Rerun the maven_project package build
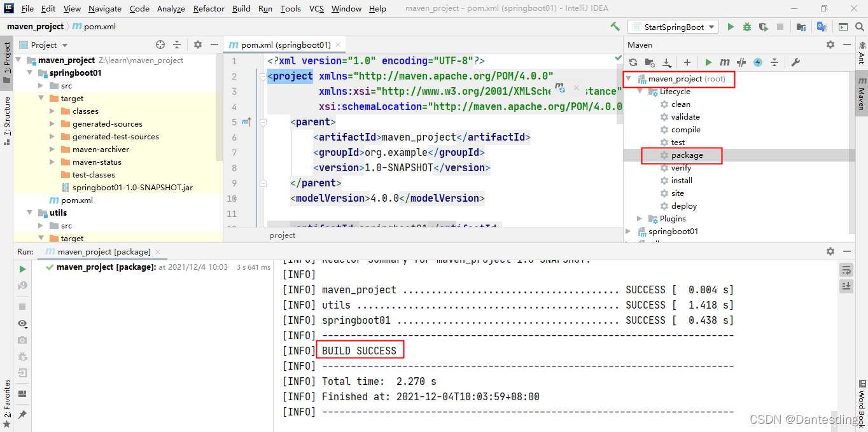This screenshot has height=432, width=868. click(x=22, y=269)
